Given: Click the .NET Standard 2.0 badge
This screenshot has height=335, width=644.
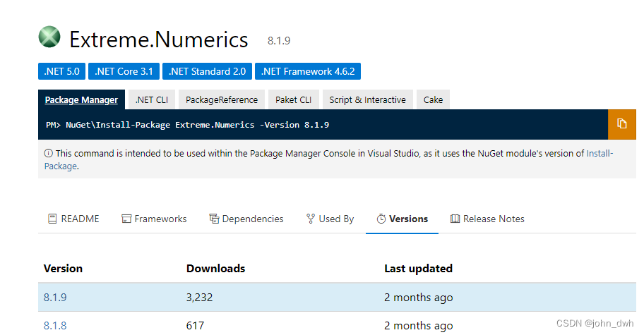Looking at the screenshot, I should [207, 71].
